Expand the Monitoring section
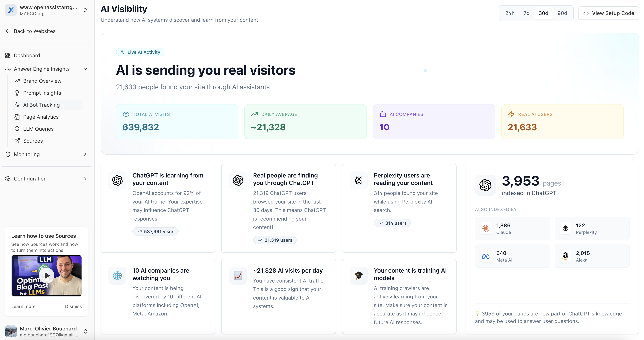The width and height of the screenshot is (644, 340). pos(85,154)
